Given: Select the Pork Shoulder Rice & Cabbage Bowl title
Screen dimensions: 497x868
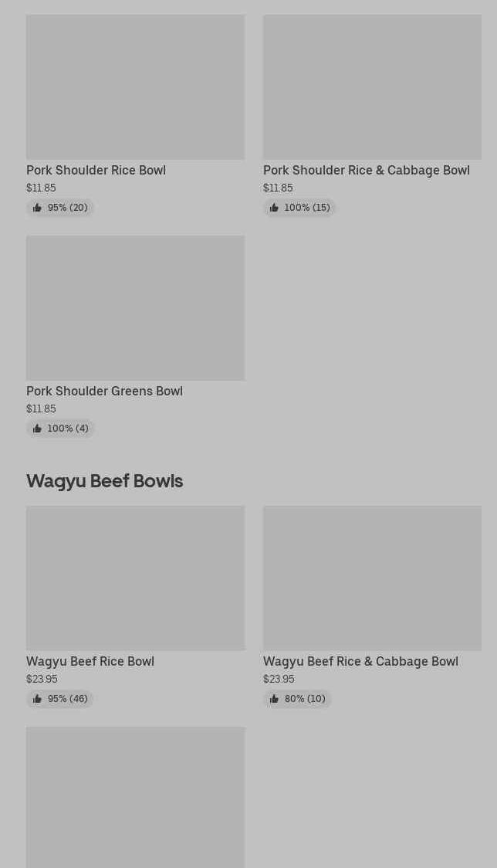Looking at the screenshot, I should 366,170.
